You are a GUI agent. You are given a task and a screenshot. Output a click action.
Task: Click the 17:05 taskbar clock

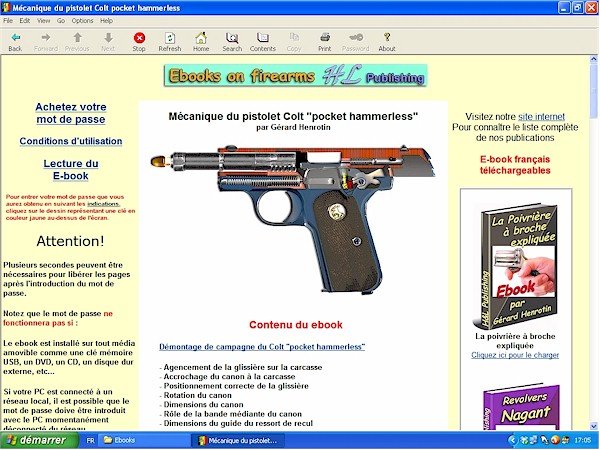coord(582,440)
